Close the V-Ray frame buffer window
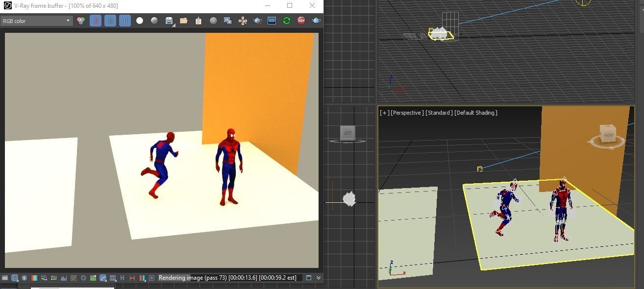The image size is (644, 289). pyautogui.click(x=312, y=5)
